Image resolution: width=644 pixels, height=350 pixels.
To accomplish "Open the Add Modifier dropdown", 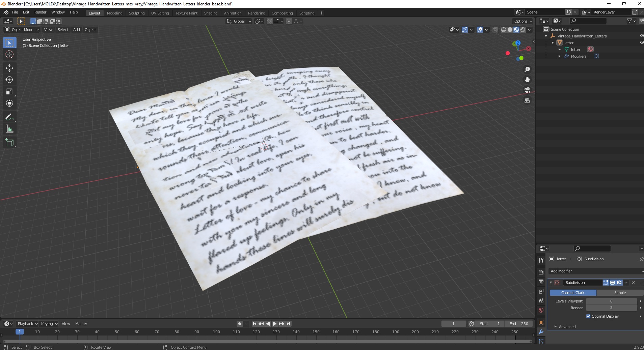I will tap(596, 271).
